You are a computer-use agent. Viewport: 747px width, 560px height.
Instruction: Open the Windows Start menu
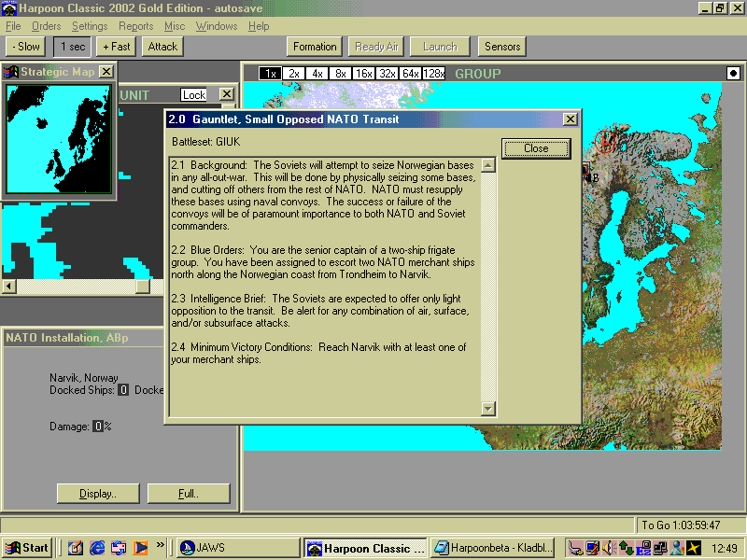pos(27,548)
